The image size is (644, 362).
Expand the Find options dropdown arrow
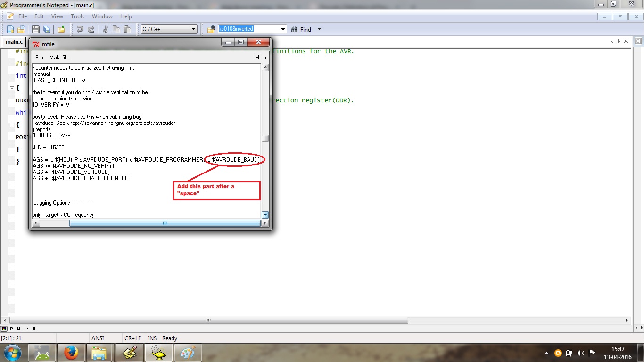click(319, 29)
